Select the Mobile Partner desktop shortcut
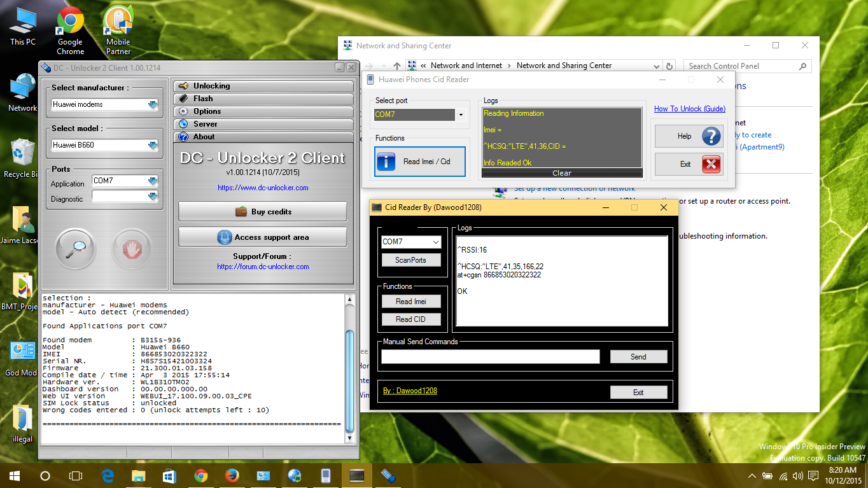The width and height of the screenshot is (868, 488). click(118, 31)
